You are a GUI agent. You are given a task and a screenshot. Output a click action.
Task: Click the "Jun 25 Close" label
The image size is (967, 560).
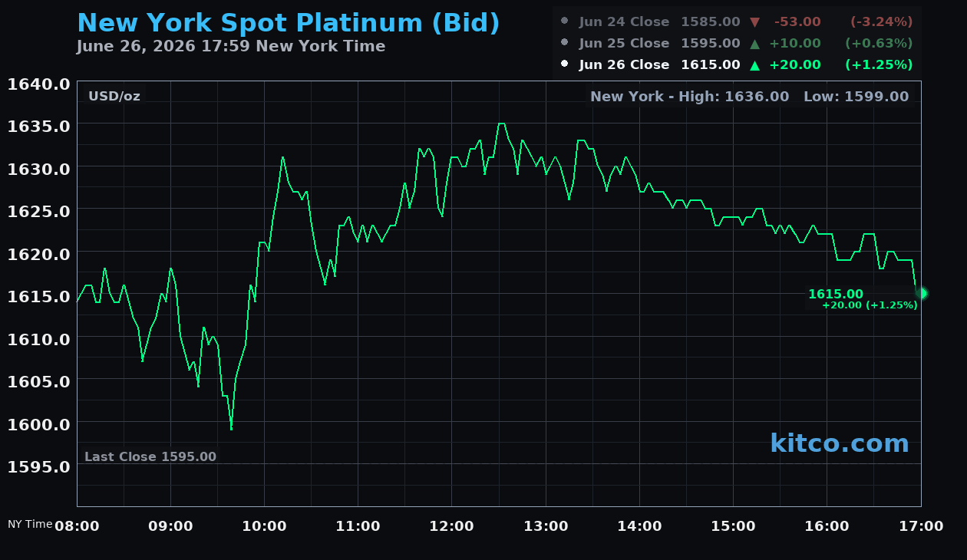[624, 44]
